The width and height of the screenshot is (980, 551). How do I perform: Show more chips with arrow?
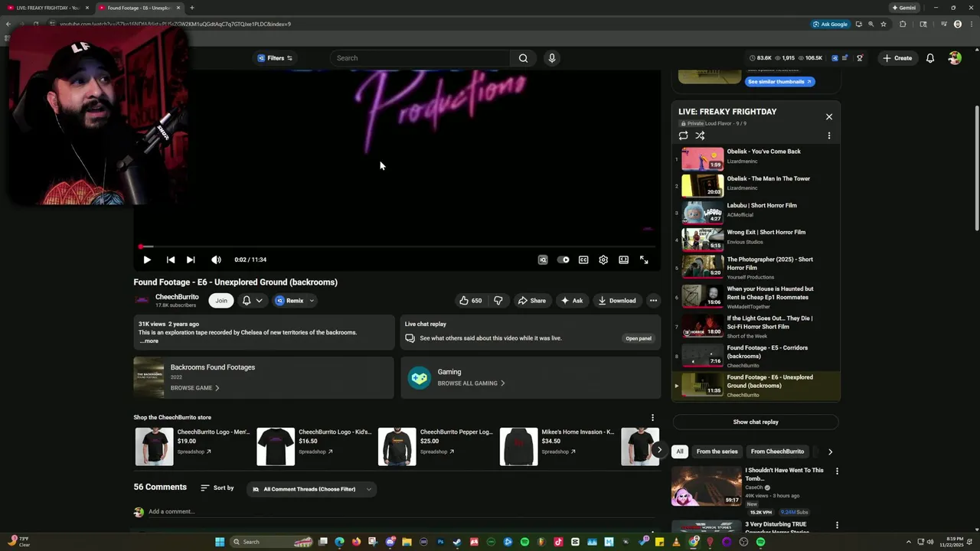[830, 452]
